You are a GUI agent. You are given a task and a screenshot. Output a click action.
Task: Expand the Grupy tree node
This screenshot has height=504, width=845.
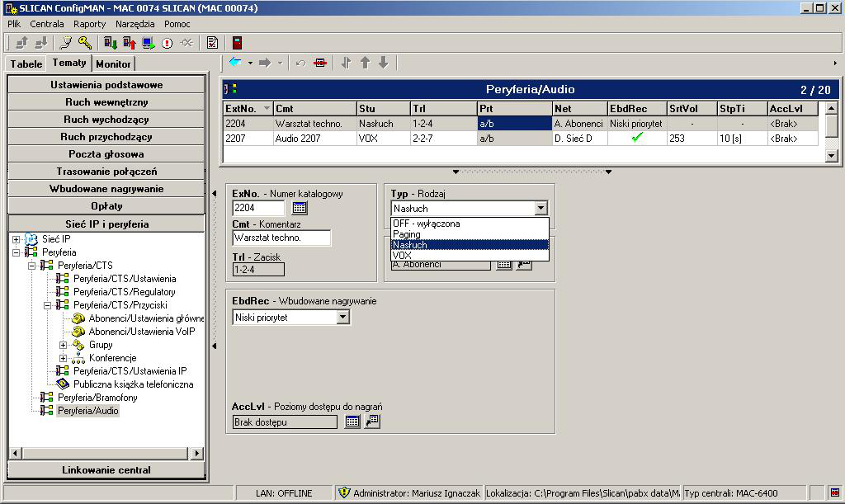tap(63, 345)
